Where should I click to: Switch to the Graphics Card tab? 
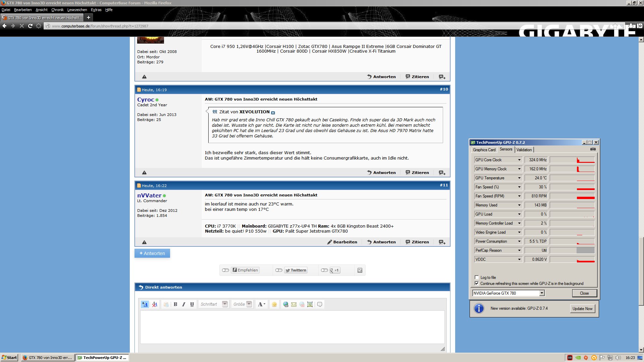coord(484,150)
